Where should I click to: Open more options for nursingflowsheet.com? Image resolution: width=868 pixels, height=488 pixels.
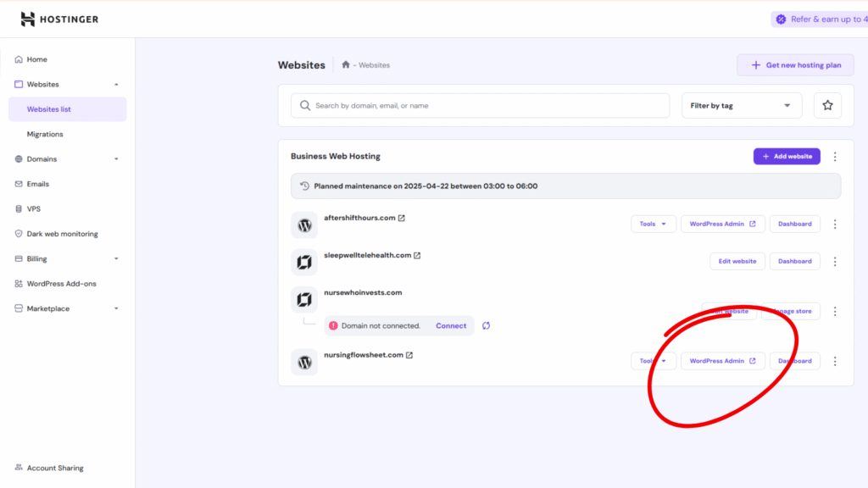[835, 361]
